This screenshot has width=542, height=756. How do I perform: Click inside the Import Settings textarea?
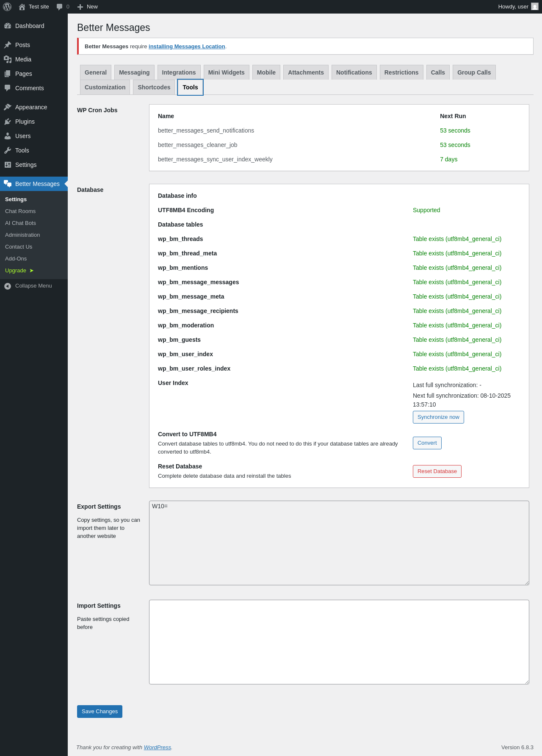[339, 642]
